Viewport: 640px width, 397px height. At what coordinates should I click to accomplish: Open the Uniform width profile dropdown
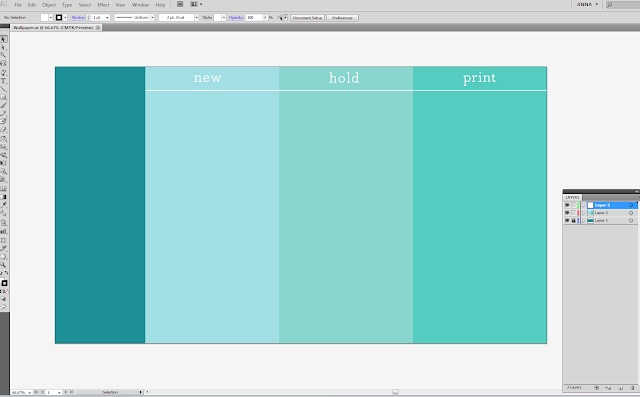tap(152, 18)
